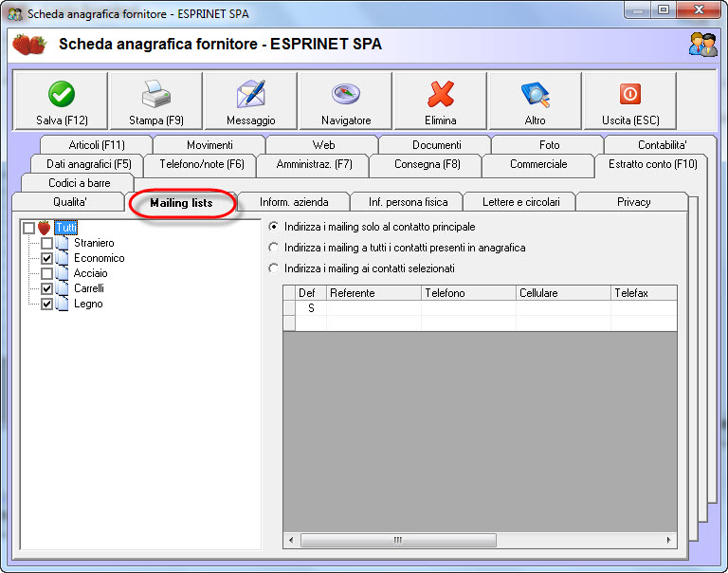Click the Salva (F12) green checkmark button
728x573 pixels.
click(62, 101)
